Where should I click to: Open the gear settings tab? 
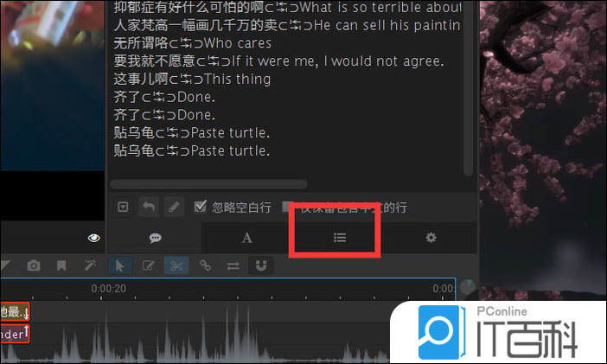point(431,237)
